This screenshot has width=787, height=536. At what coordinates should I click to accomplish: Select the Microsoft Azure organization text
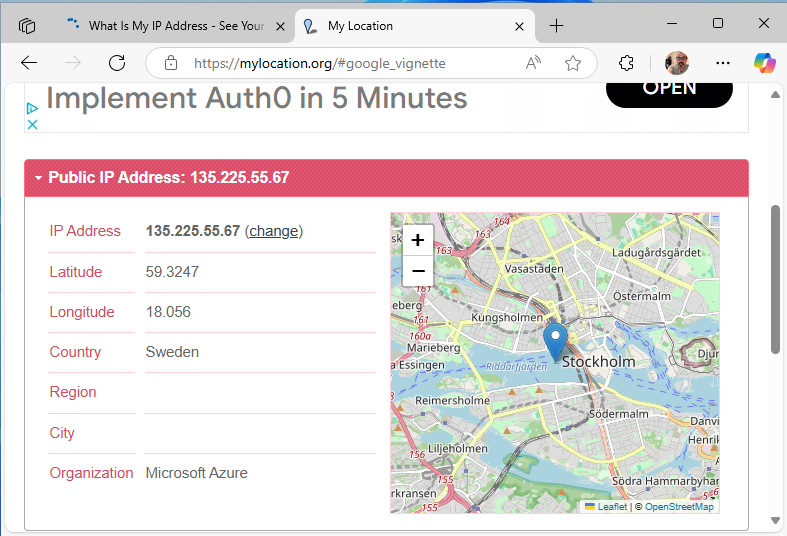click(196, 473)
